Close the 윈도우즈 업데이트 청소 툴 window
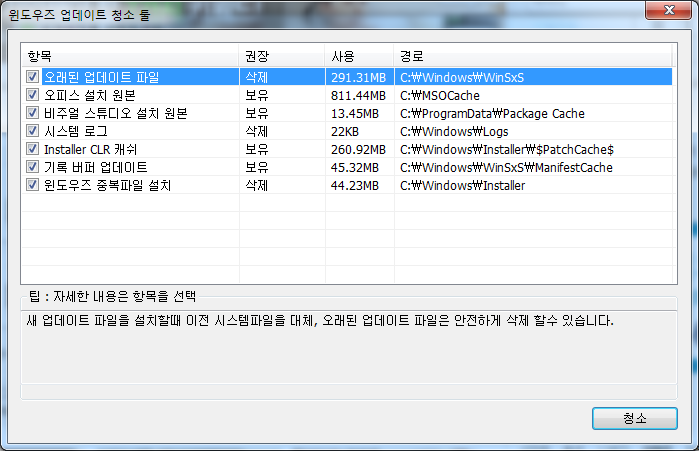 click(x=668, y=10)
